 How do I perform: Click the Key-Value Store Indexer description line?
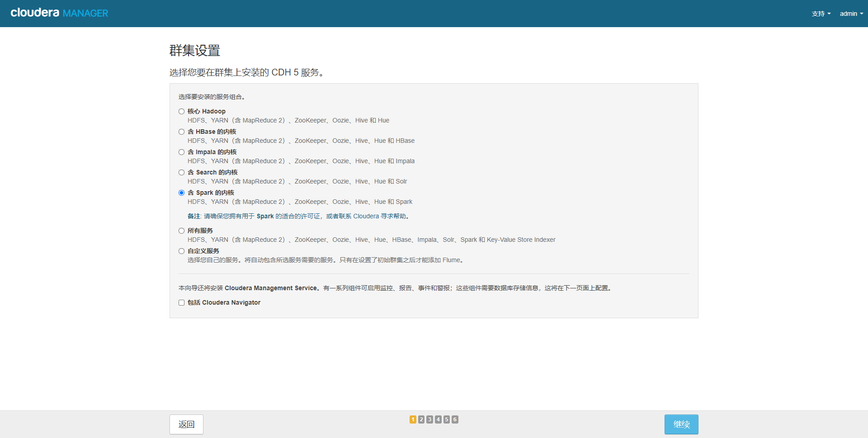click(x=372, y=240)
